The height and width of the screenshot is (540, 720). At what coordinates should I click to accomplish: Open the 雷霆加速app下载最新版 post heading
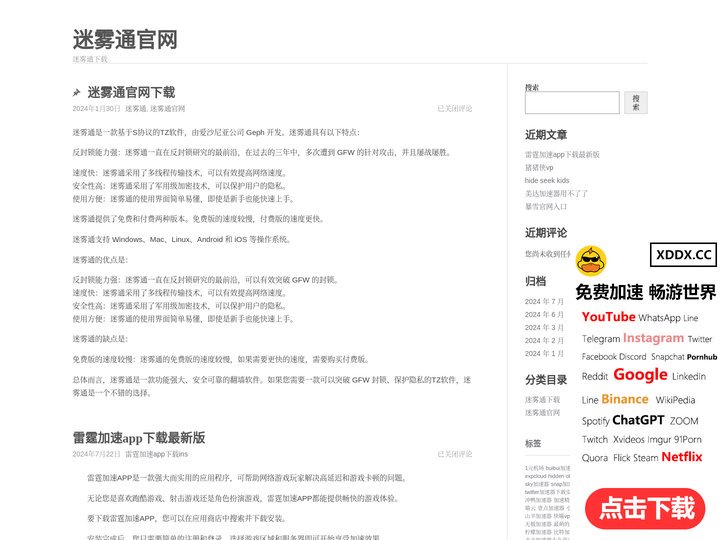click(139, 438)
